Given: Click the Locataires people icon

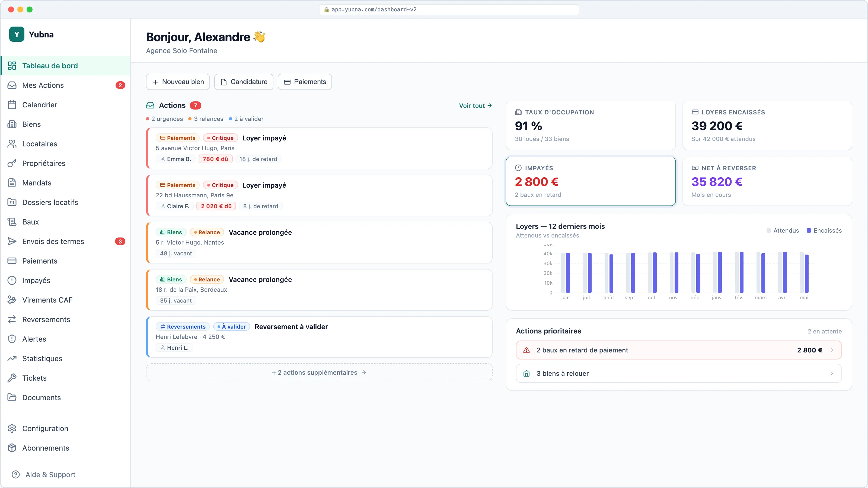Looking at the screenshot, I should (x=12, y=144).
